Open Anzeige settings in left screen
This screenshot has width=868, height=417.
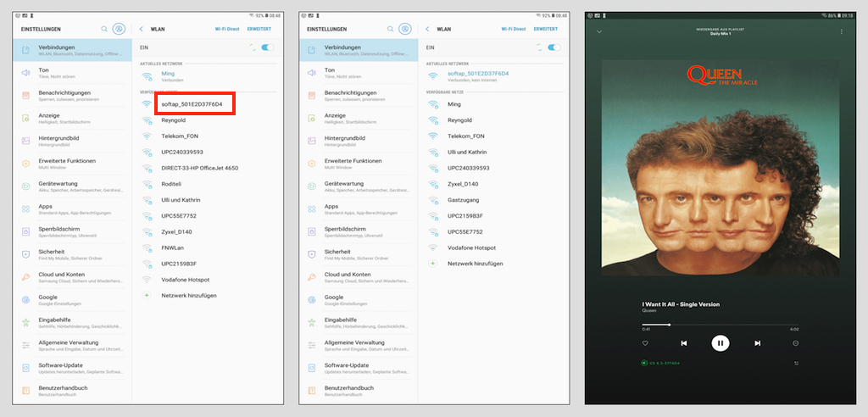[73, 118]
